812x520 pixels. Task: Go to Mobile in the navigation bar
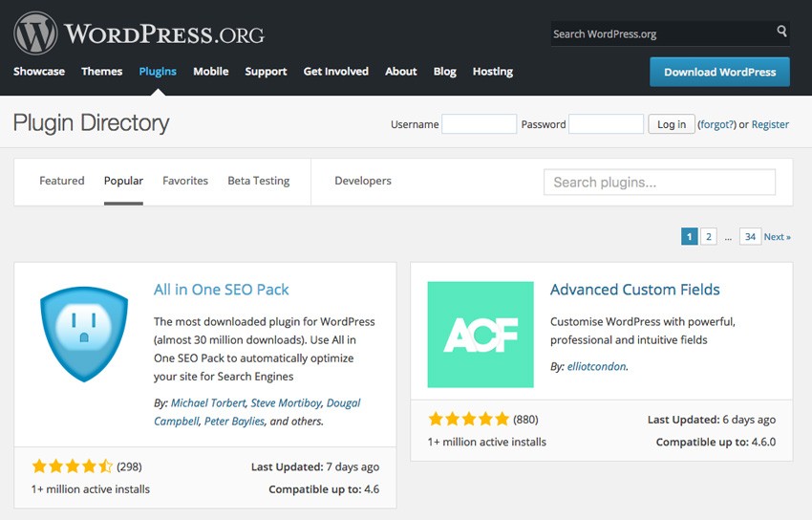click(x=211, y=72)
